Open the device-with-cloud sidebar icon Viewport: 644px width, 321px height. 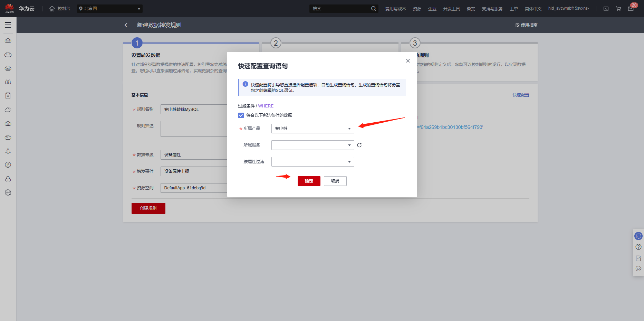coord(8,96)
